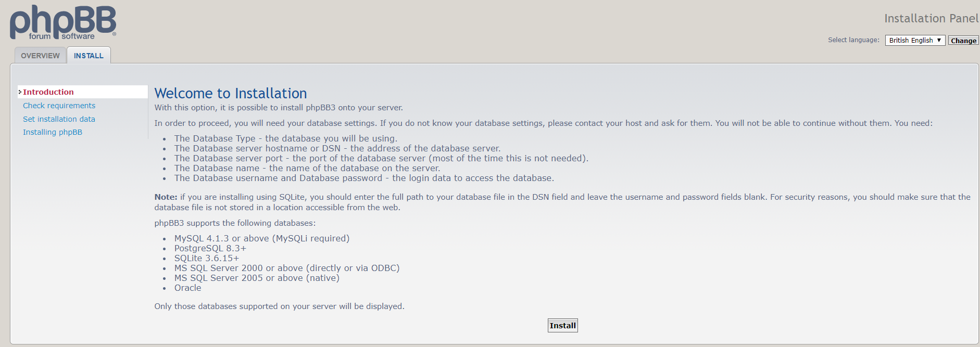Click the SQLite 3.6.15+ list item

pyautogui.click(x=207, y=258)
